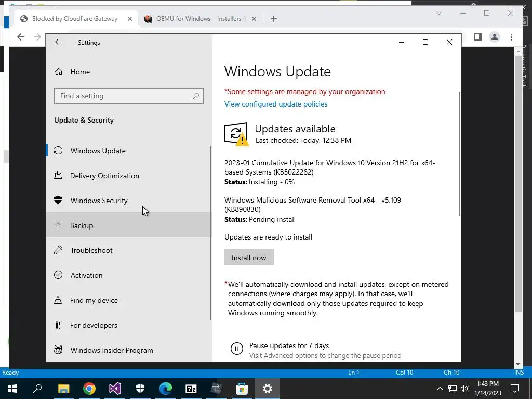Open taskbar search
Viewport: 532px width, 399px height.
(37, 389)
